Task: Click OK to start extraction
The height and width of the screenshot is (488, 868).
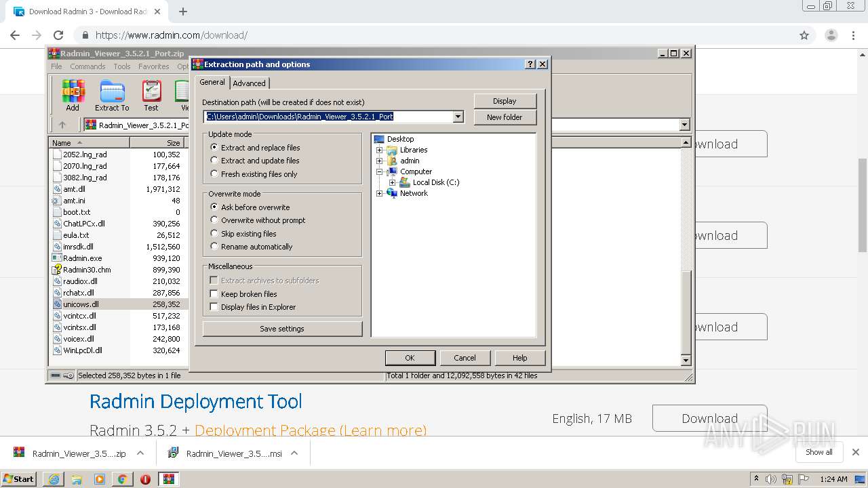Action: coord(410,358)
